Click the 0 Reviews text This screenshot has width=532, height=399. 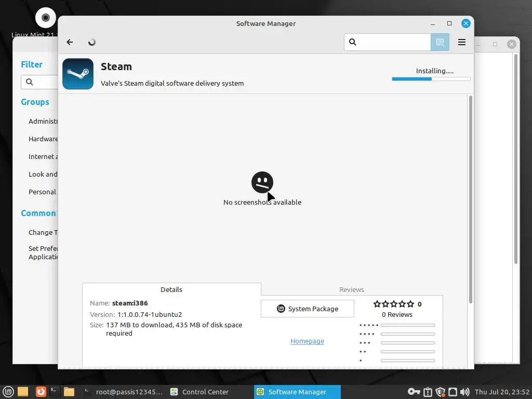click(397, 314)
